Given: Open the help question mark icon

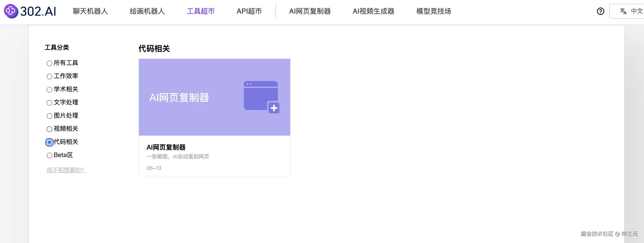Looking at the screenshot, I should tap(600, 11).
